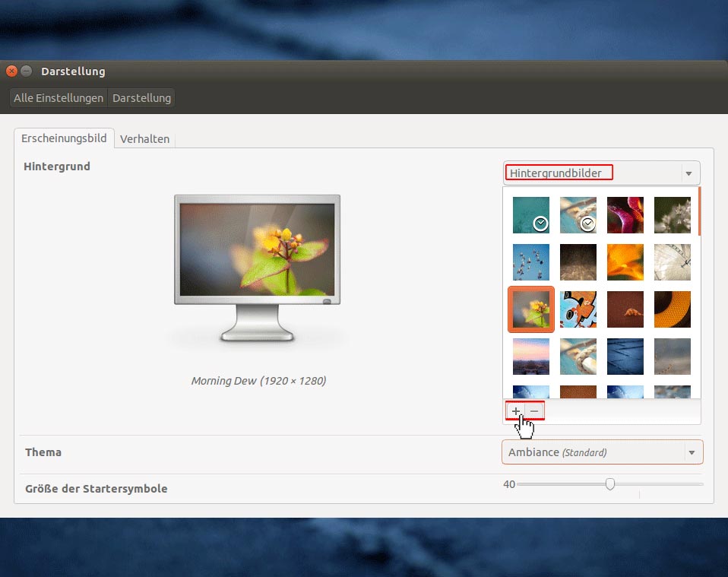Choose the dark blue cracked texture wallpaper
Screen dimensions: 728x577
click(x=625, y=357)
